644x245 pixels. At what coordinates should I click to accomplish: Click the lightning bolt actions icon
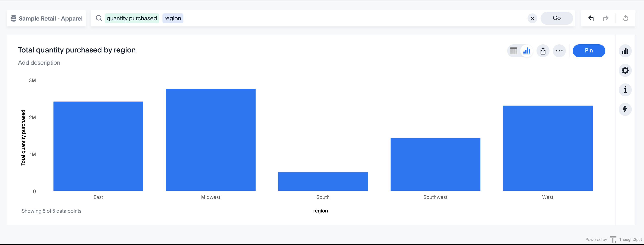click(625, 110)
